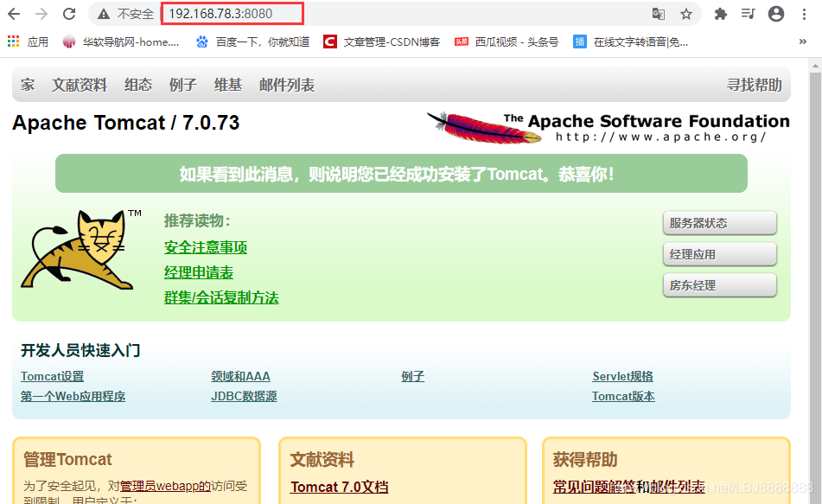Expand the bookmarks overflow chevron
The height and width of the screenshot is (504, 822).
(803, 42)
